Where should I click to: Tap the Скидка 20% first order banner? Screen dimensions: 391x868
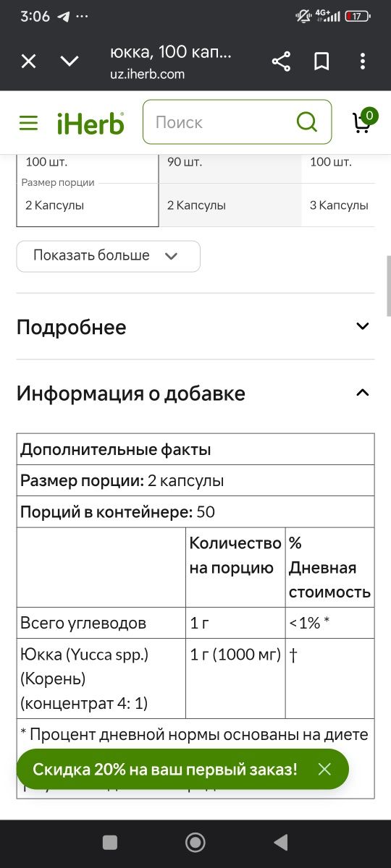[x=165, y=769]
